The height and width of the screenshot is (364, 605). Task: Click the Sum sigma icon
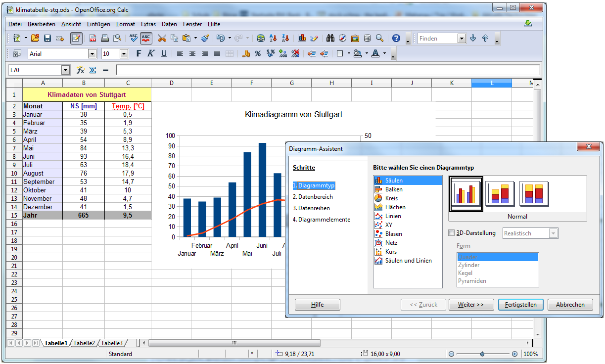click(x=93, y=70)
